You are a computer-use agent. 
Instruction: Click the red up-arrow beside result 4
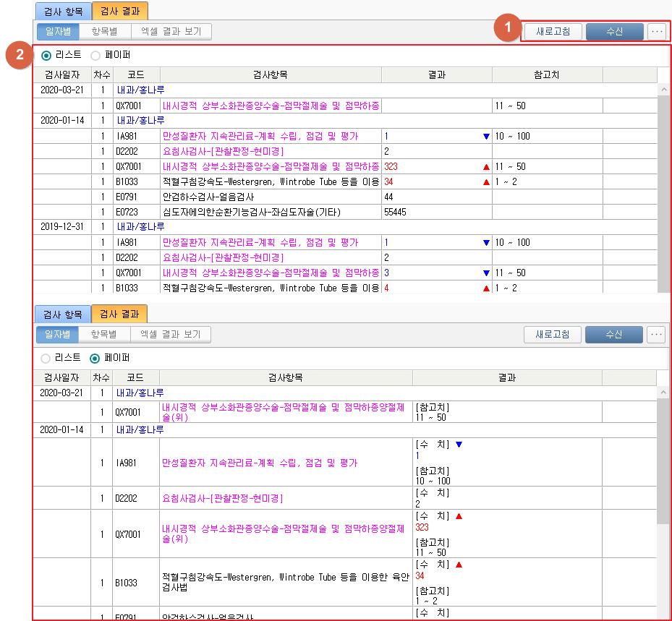click(486, 288)
